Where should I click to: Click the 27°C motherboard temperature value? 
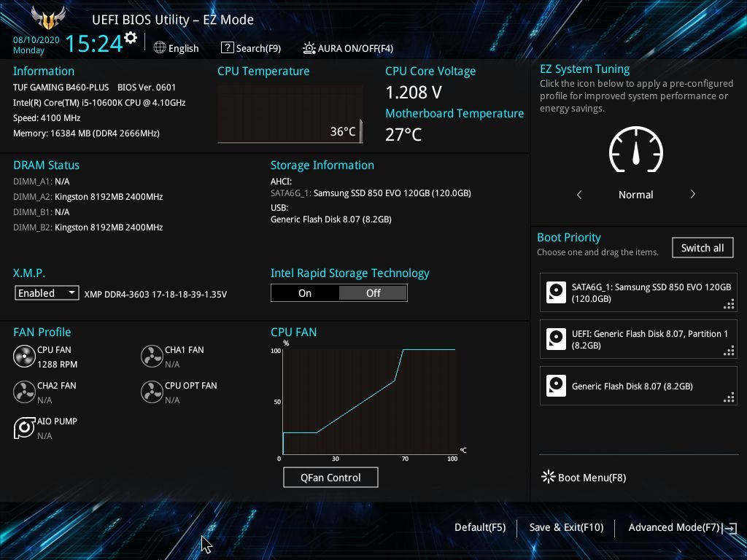[x=403, y=134]
